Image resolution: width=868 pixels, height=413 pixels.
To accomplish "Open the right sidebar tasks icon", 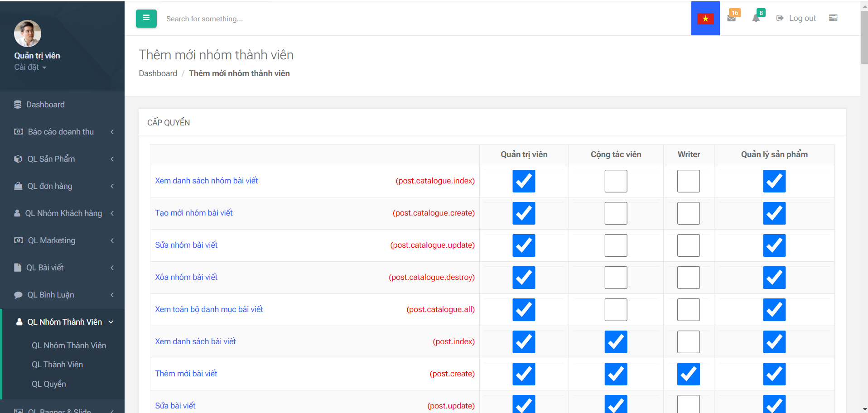I will (833, 18).
